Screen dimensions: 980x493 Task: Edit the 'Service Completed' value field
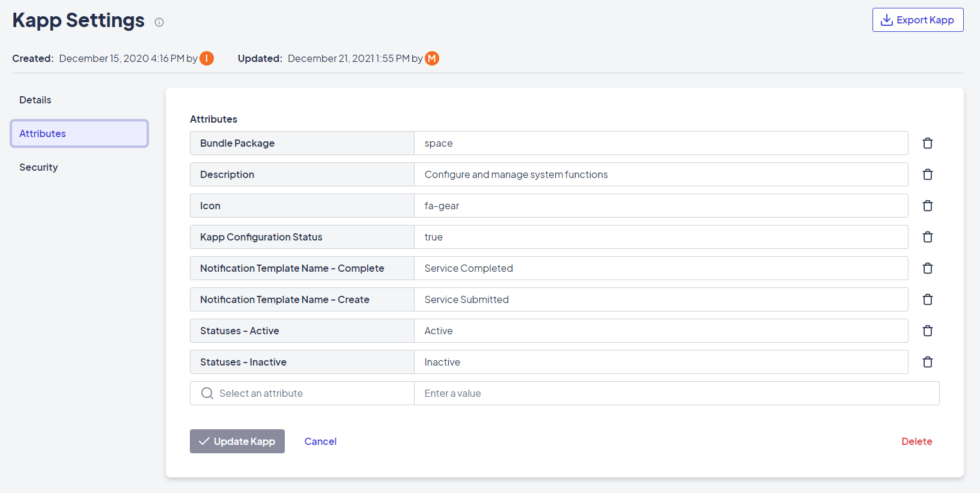(661, 268)
